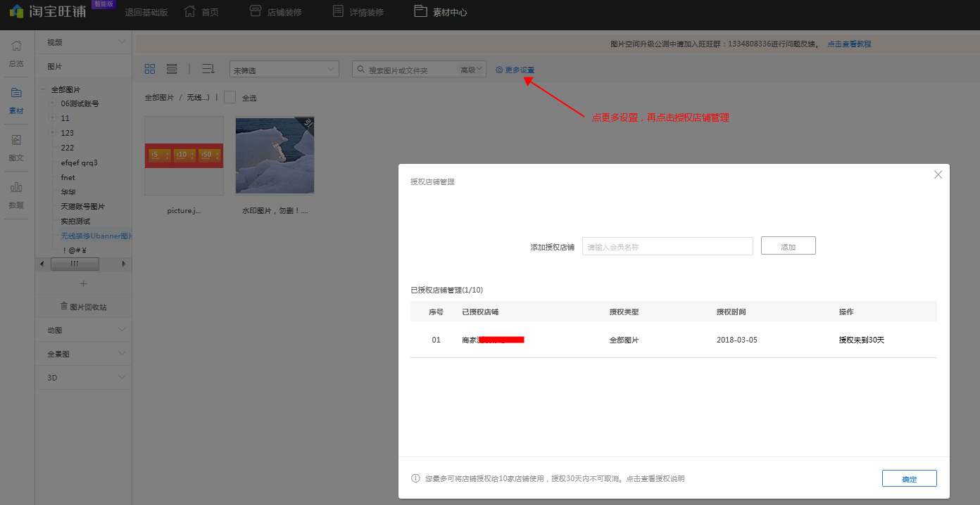Tick checkbox on watermark image thumbnail

275,155
